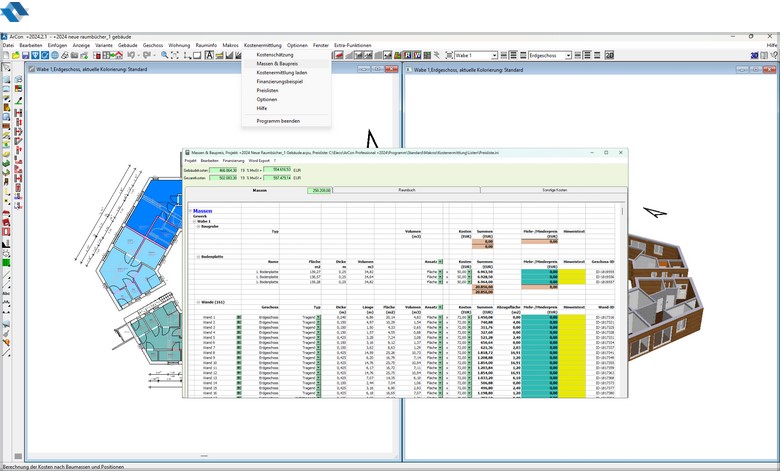Click 'Wand 10' row label
This screenshot has height=475, width=782.
(x=209, y=363)
